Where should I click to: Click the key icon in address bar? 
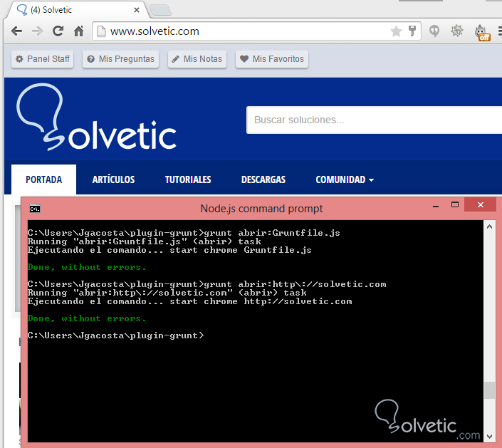click(412, 31)
